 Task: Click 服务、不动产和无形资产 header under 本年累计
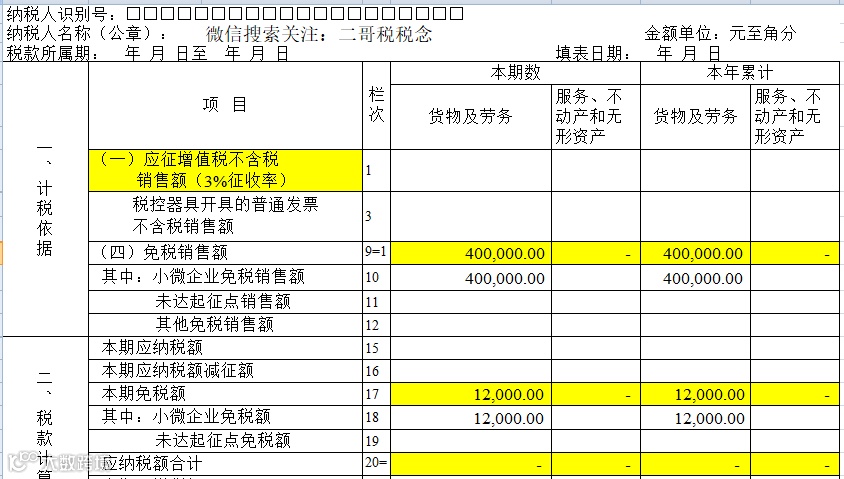click(x=795, y=117)
